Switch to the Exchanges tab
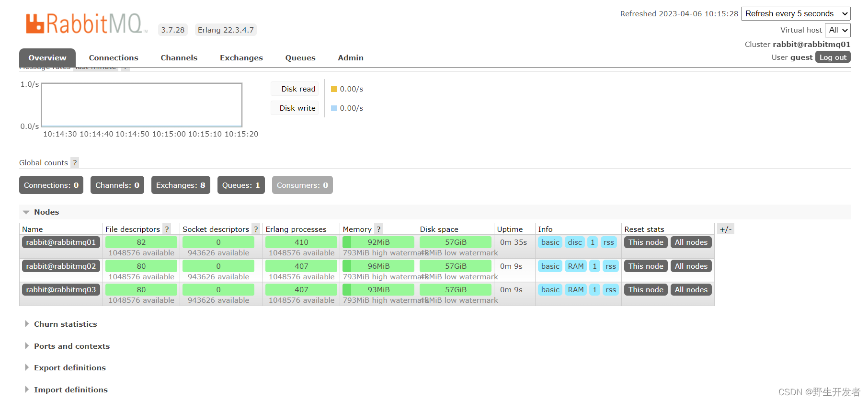 tap(241, 58)
